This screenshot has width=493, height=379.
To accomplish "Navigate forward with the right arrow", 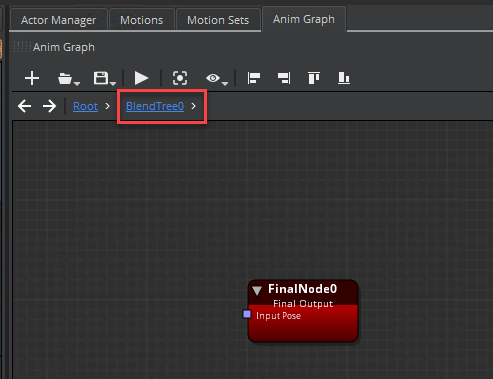I will pos(49,106).
